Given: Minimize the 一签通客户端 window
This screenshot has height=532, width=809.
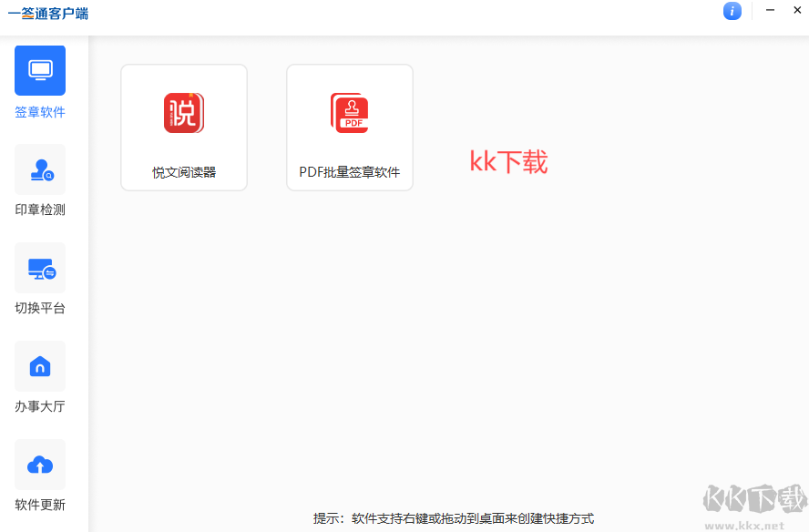Looking at the screenshot, I should [x=769, y=10].
